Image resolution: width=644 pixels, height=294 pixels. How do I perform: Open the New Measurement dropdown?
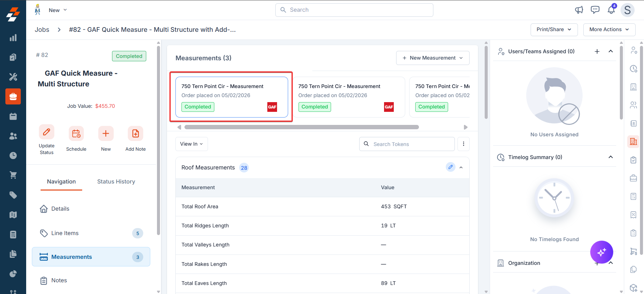point(433,58)
